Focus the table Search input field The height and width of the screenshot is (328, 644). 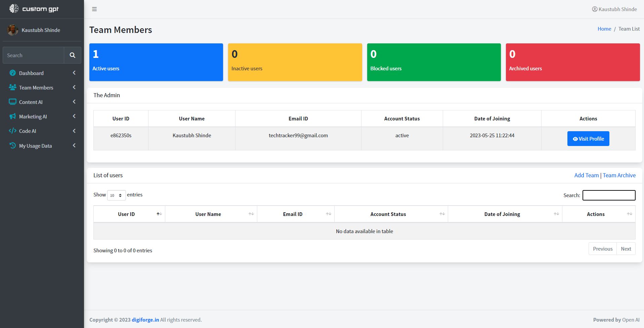point(608,195)
